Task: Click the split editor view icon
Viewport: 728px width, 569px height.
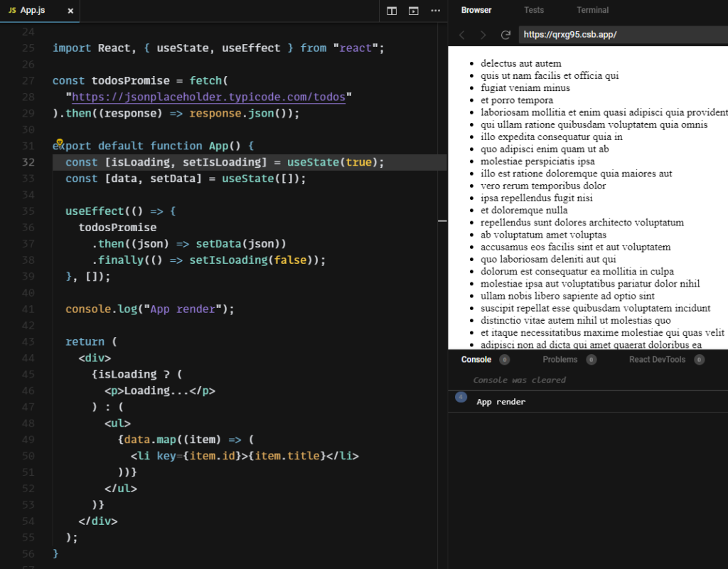Action: (x=392, y=11)
